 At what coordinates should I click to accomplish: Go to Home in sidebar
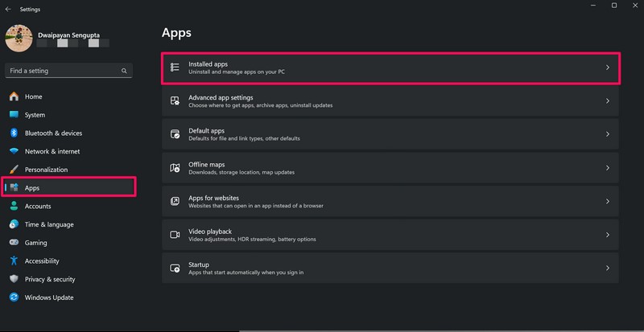tap(33, 96)
